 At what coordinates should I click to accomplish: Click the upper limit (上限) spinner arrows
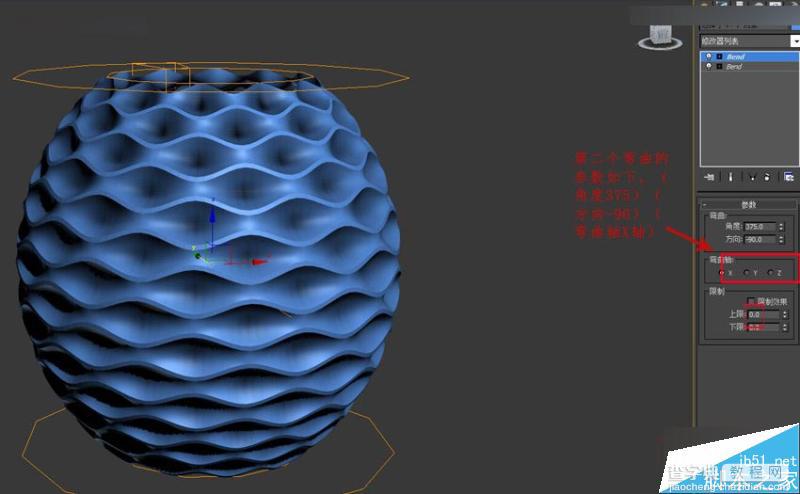(785, 314)
